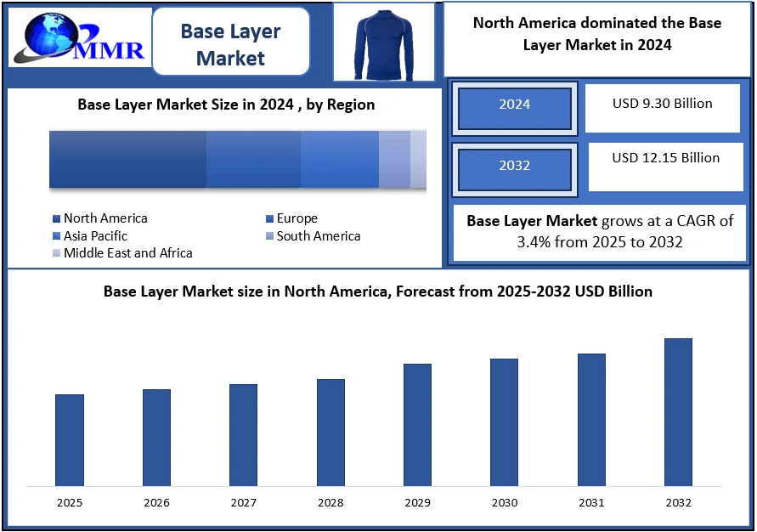
Task: Click the 2032 bar in the forecast chart
Action: tap(678, 412)
